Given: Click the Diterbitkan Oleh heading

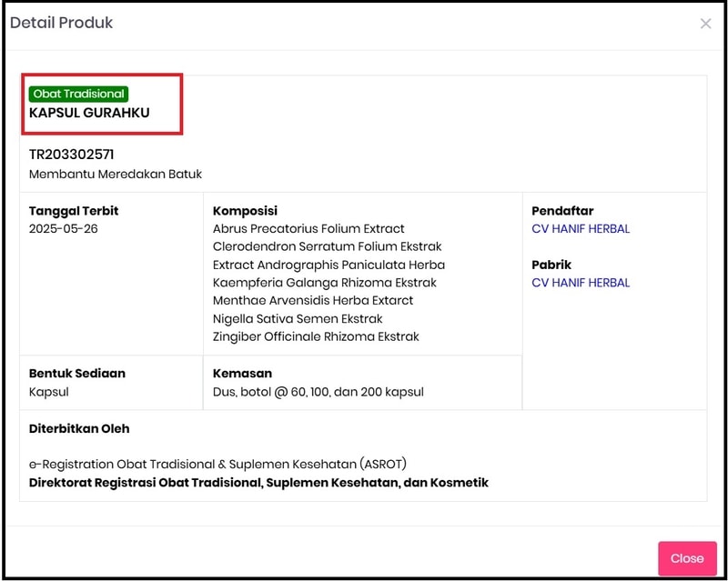Looking at the screenshot, I should pos(79,429).
